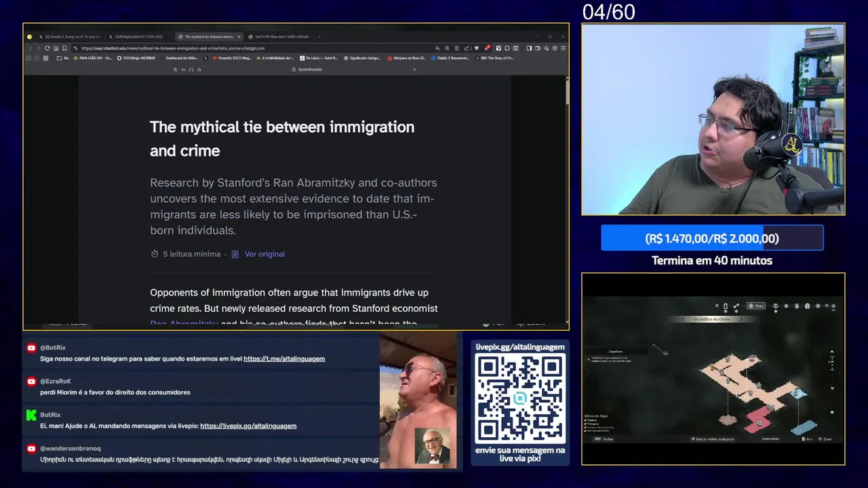This screenshot has width=868, height=488.
Task: Open the VDO.Ninja MIORIM3 bookmark
Action: pyautogui.click(x=136, y=58)
